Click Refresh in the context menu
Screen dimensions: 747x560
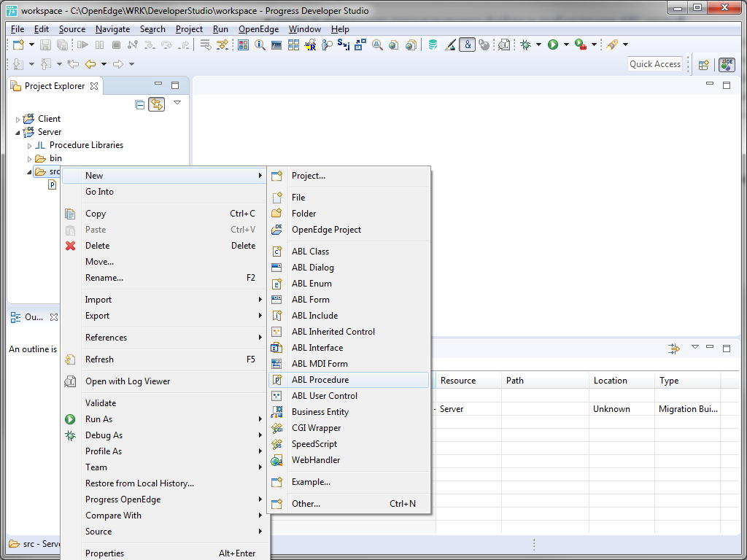[x=164, y=359]
